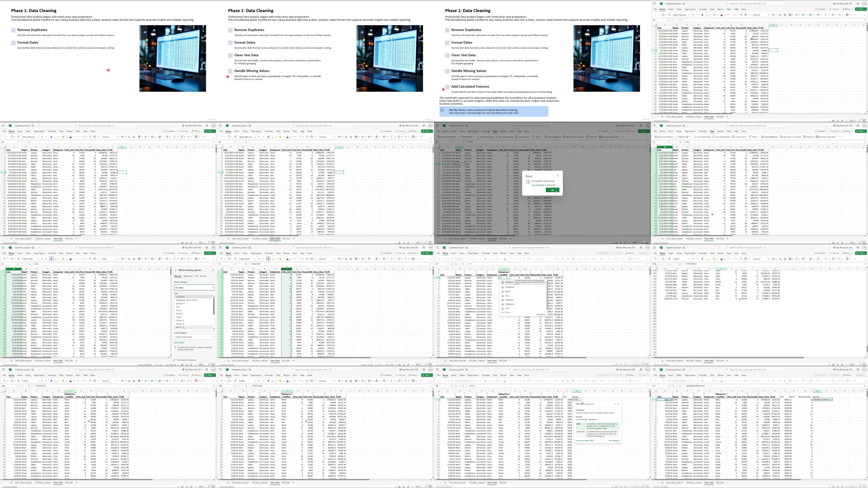This screenshot has width=868, height=488.
Task: Open Border tab in formatting options
Action: click(x=203, y=276)
